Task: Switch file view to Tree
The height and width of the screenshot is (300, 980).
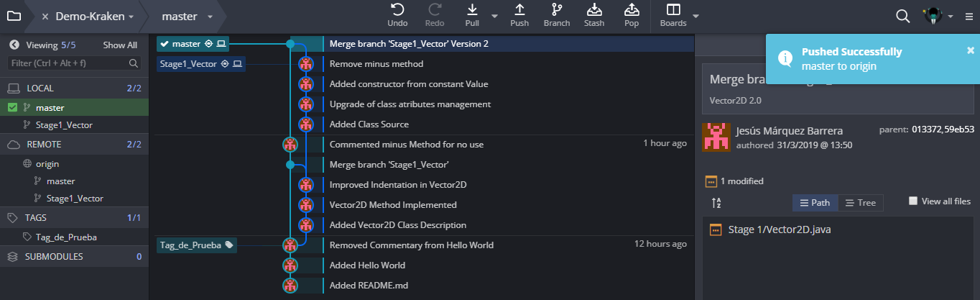Action: tap(860, 203)
